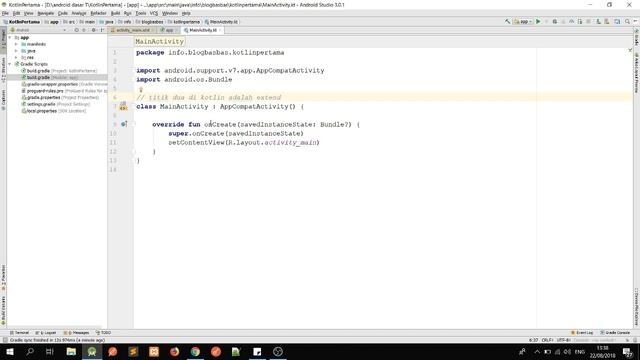Run the app with green play button

(538, 22)
